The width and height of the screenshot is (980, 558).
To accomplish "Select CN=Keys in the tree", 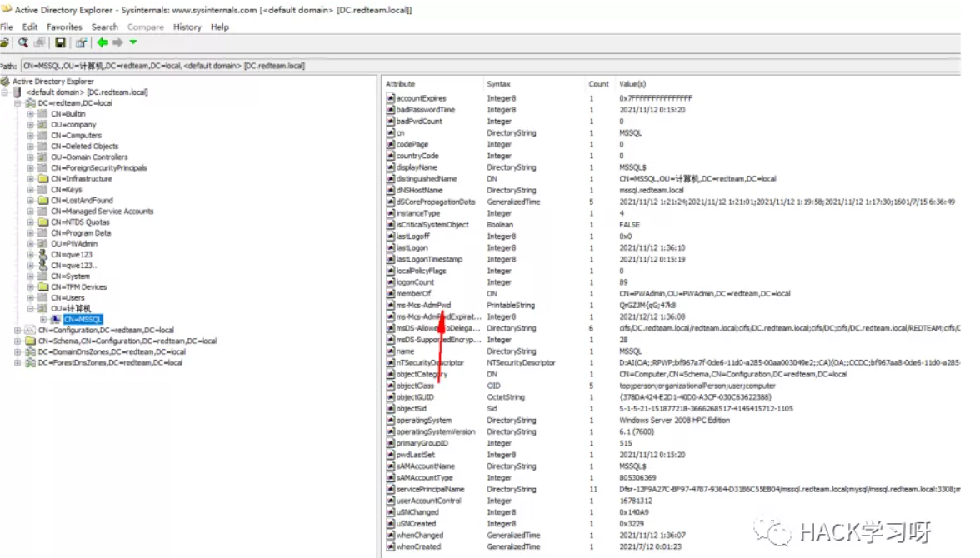I will [x=67, y=189].
